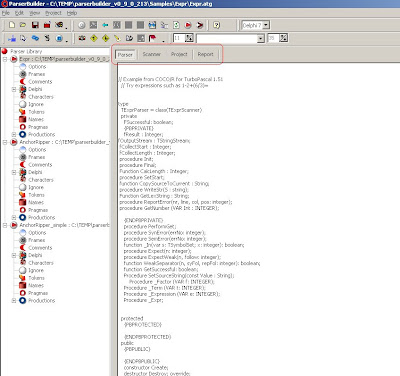
Task: Click the document with cursor toolbar icon
Action: (x=23, y=38)
